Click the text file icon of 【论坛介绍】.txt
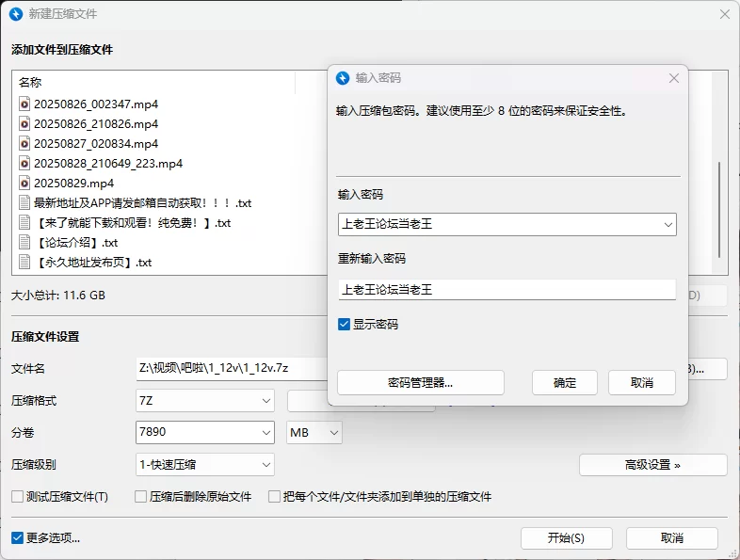 [24, 243]
